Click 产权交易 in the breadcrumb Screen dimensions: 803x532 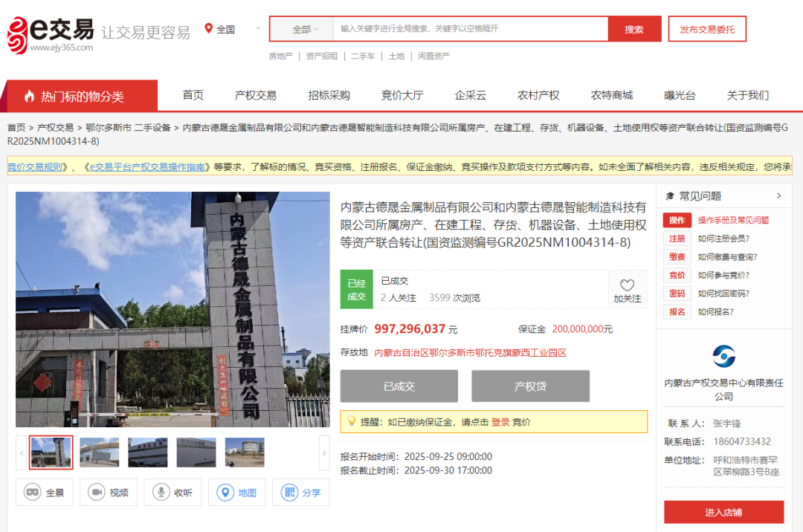click(55, 127)
